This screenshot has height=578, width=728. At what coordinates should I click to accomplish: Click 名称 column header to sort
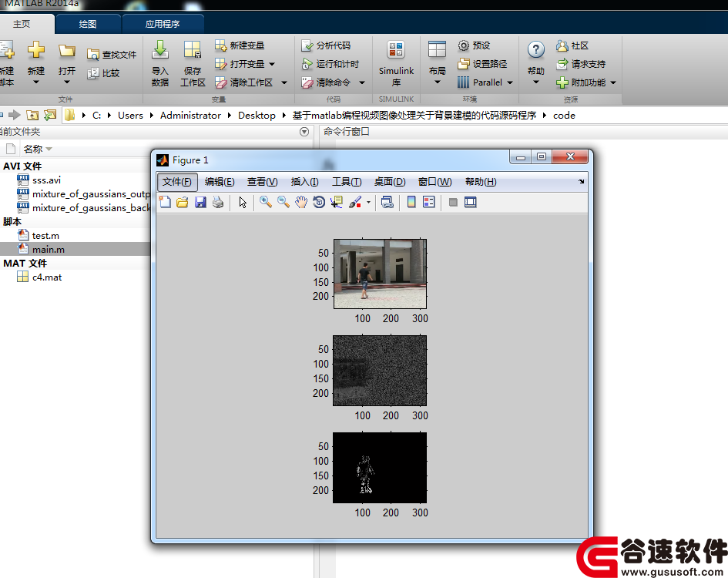point(33,150)
